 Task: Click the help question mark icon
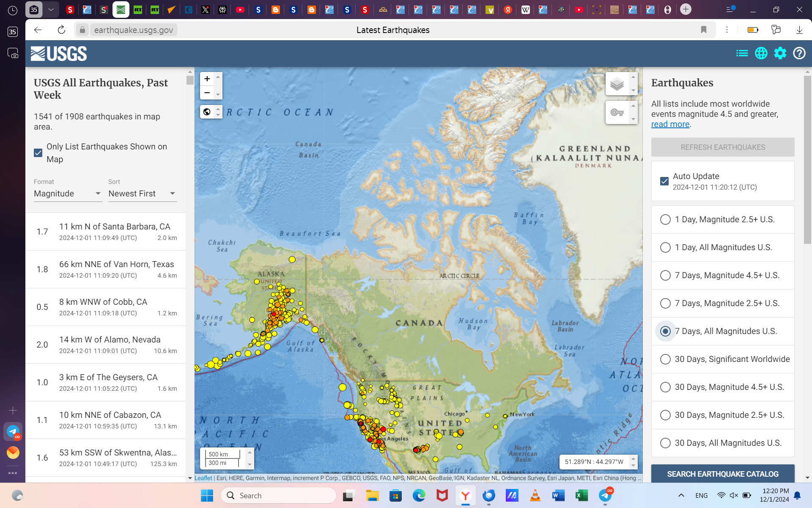pyautogui.click(x=799, y=53)
